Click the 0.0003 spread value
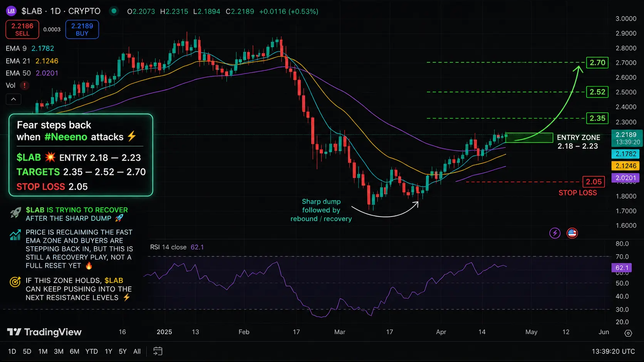The image size is (644, 362). 52,30
